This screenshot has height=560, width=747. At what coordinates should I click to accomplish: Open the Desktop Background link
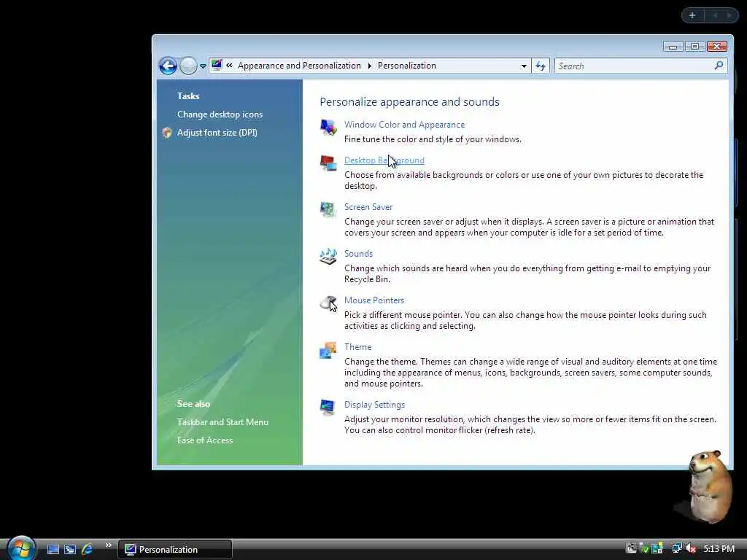[384, 160]
